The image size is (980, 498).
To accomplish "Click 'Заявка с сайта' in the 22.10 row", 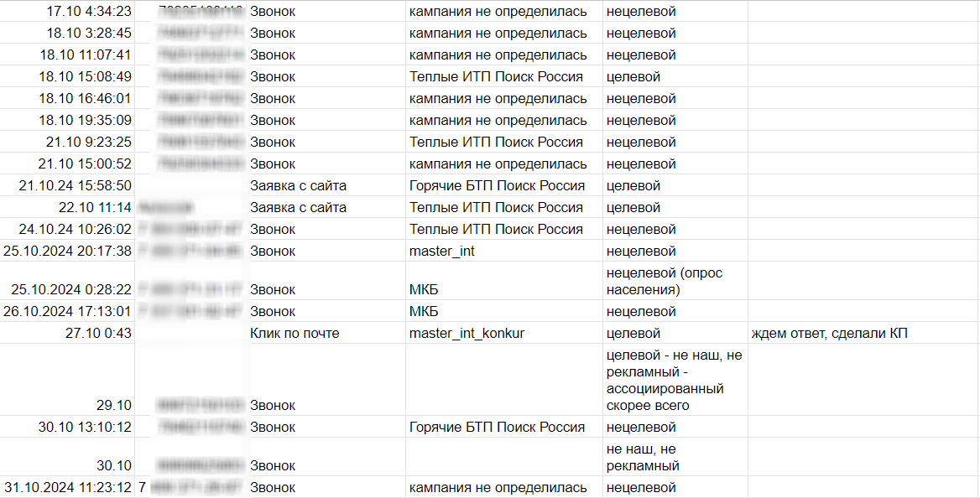I will [x=298, y=208].
